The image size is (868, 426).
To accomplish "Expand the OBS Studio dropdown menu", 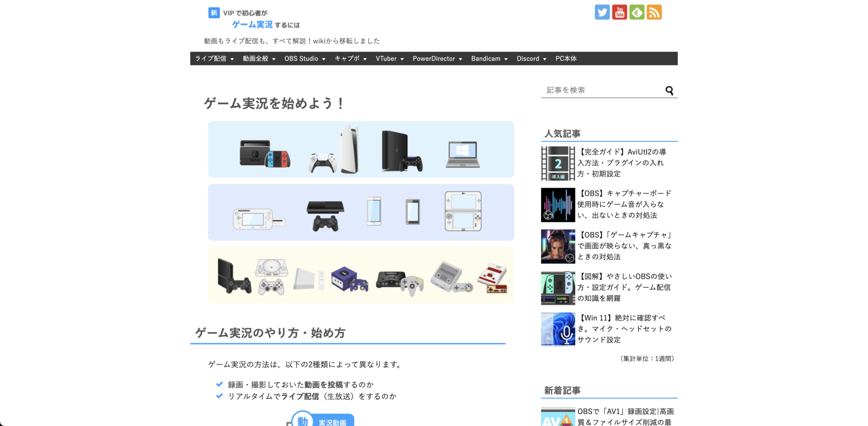I will click(305, 59).
